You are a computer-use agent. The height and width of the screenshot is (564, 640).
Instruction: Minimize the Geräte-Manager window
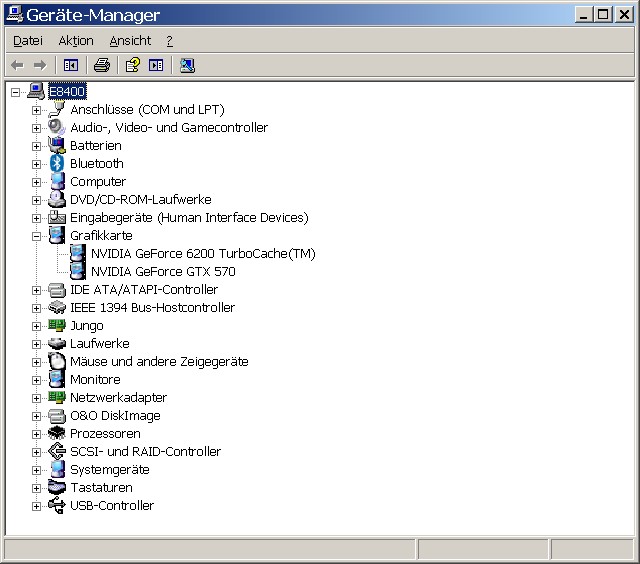pyautogui.click(x=584, y=15)
